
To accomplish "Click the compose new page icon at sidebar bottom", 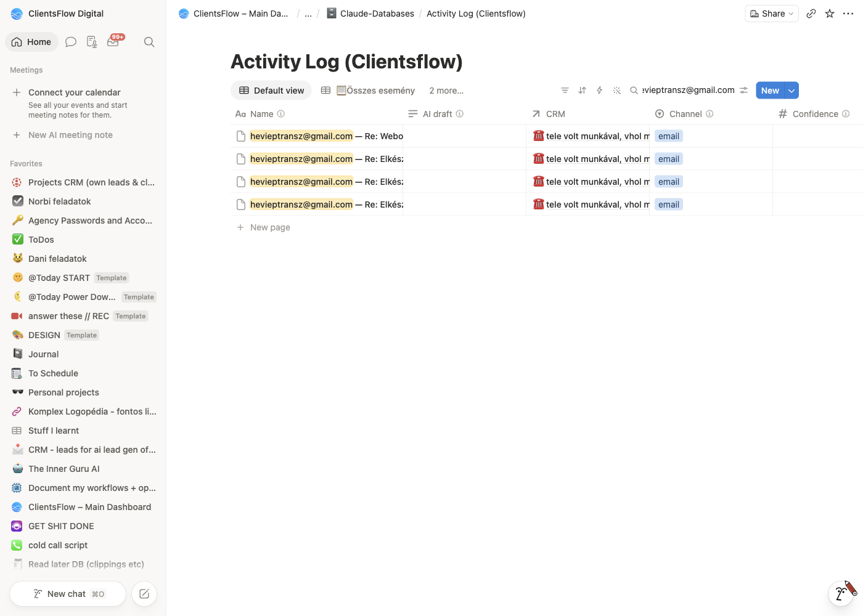I will (x=144, y=594).
